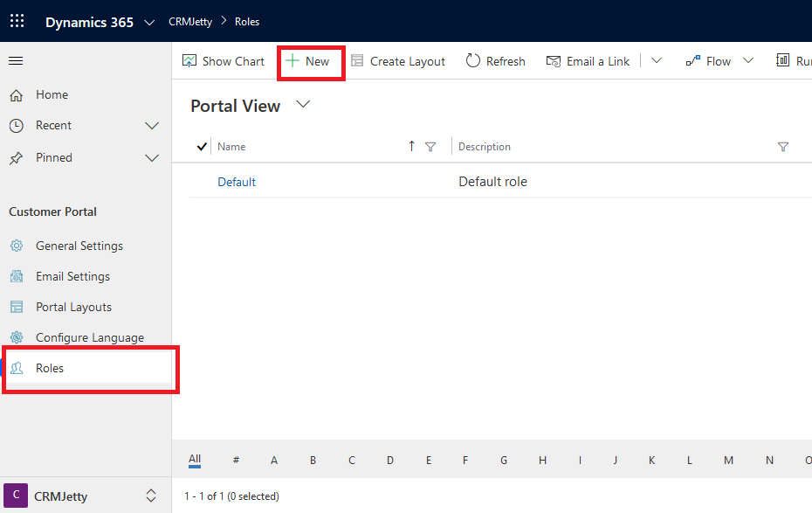
Task: Toggle the select-all rows checkmark
Action: 203,147
